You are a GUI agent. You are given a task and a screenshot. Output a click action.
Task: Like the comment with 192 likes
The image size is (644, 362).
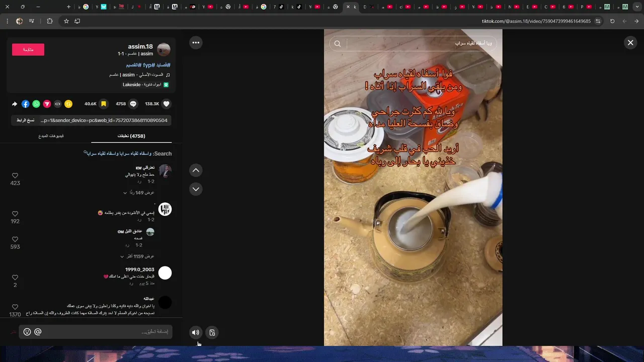coord(15,214)
